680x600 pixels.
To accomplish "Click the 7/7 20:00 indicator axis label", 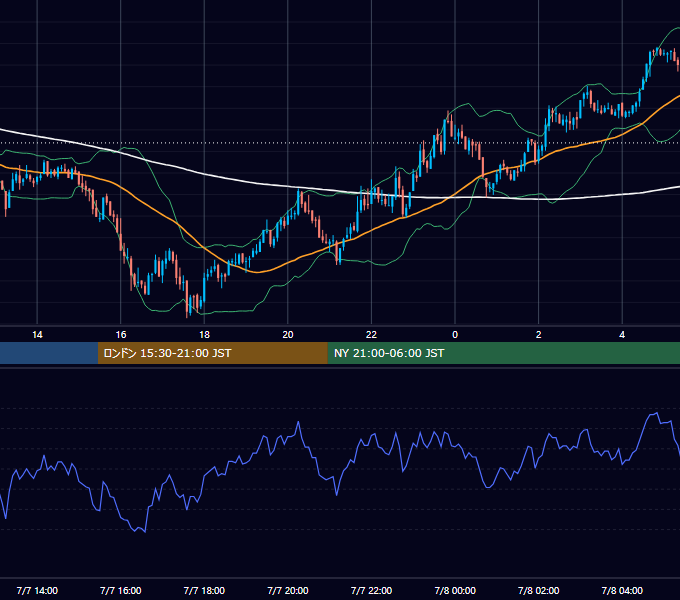I will pos(288,590).
